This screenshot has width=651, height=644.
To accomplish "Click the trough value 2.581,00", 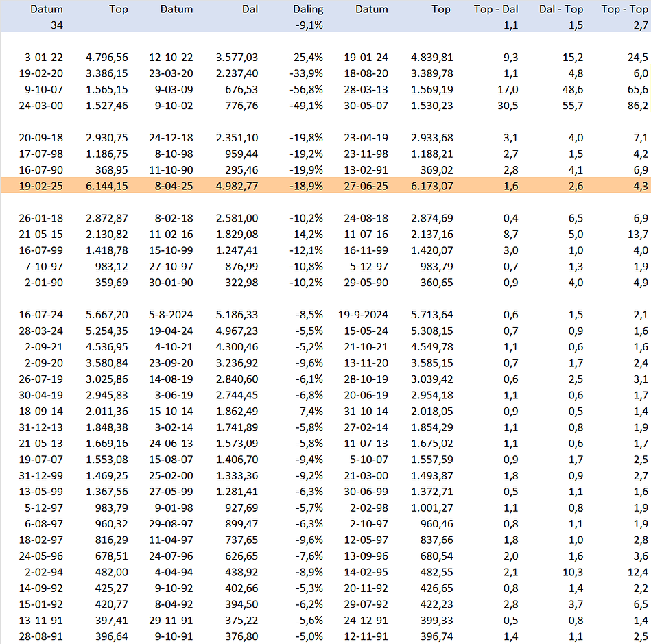I will pos(237,218).
